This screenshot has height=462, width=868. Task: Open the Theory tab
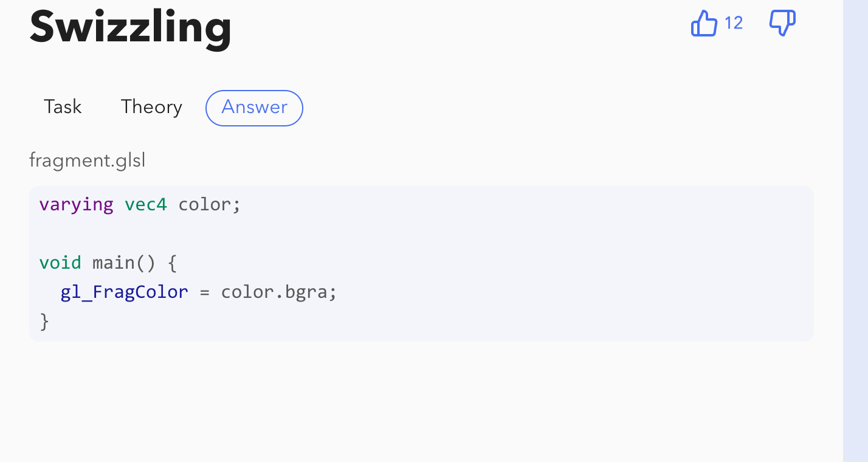point(151,107)
